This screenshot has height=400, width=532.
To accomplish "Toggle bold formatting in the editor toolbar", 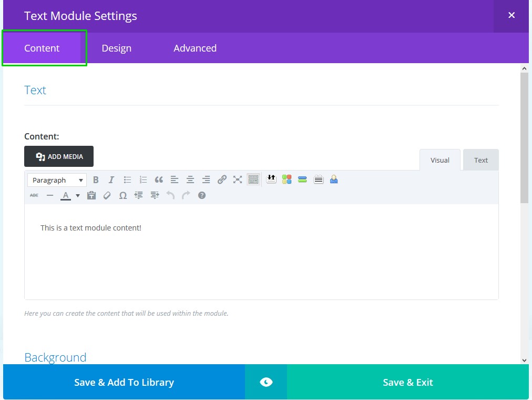I will point(96,180).
